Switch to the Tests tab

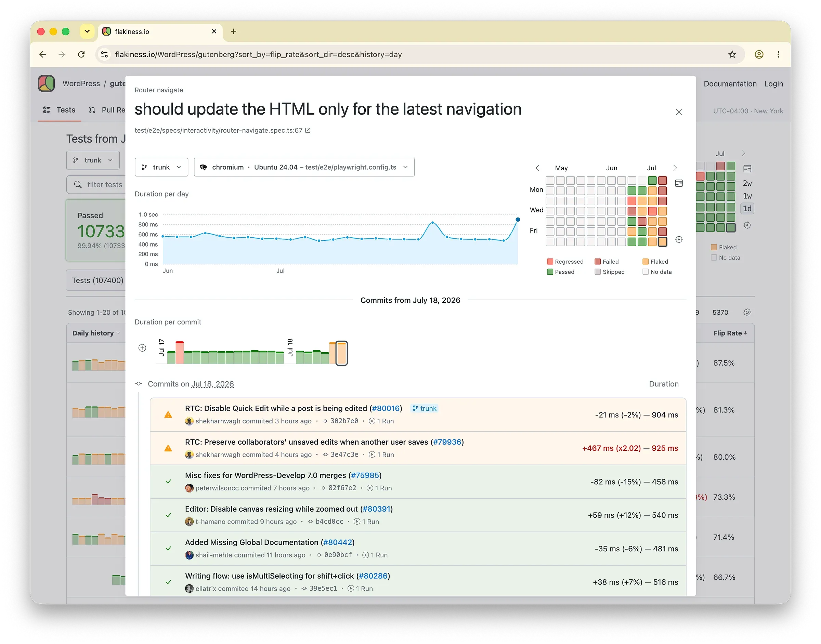pyautogui.click(x=59, y=110)
